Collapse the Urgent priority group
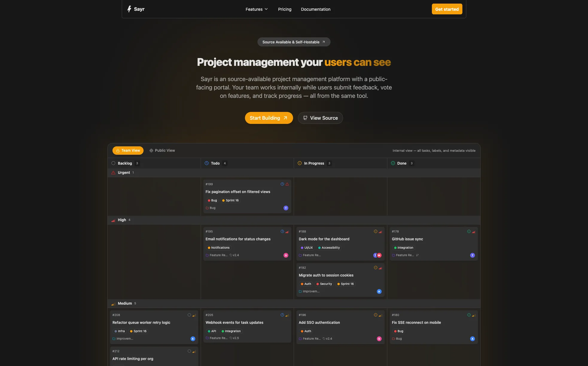The width and height of the screenshot is (588, 366). click(x=294, y=173)
